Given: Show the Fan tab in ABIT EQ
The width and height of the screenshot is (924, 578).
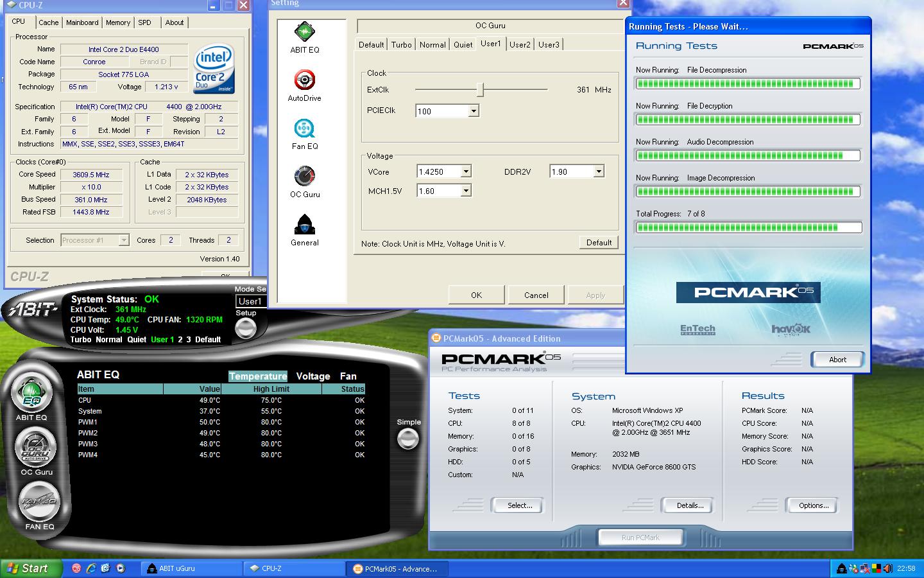Looking at the screenshot, I should coord(348,376).
